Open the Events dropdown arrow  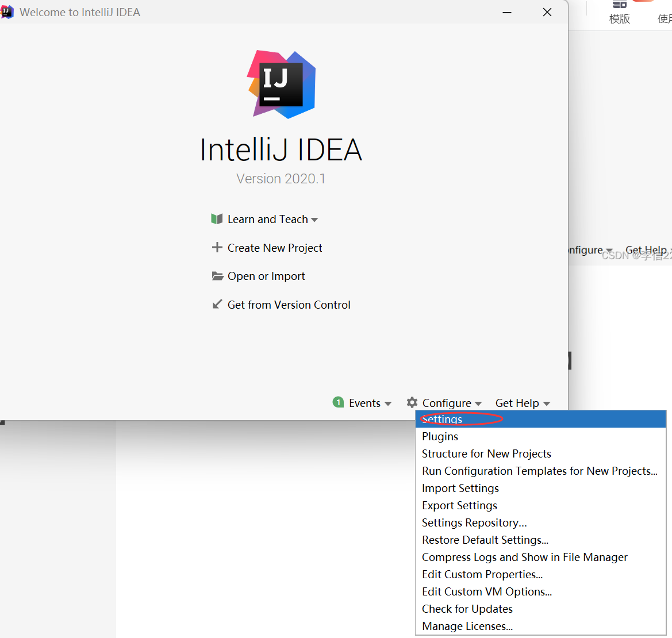[x=388, y=403]
